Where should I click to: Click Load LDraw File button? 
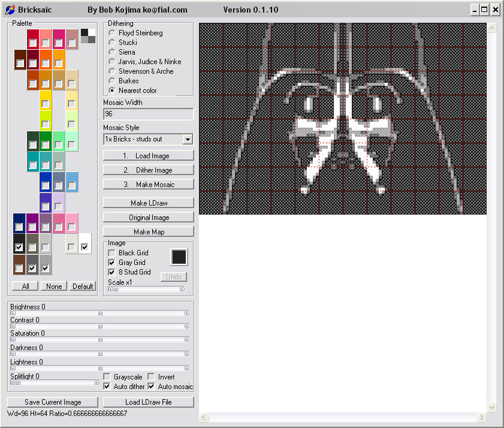pyautogui.click(x=149, y=402)
